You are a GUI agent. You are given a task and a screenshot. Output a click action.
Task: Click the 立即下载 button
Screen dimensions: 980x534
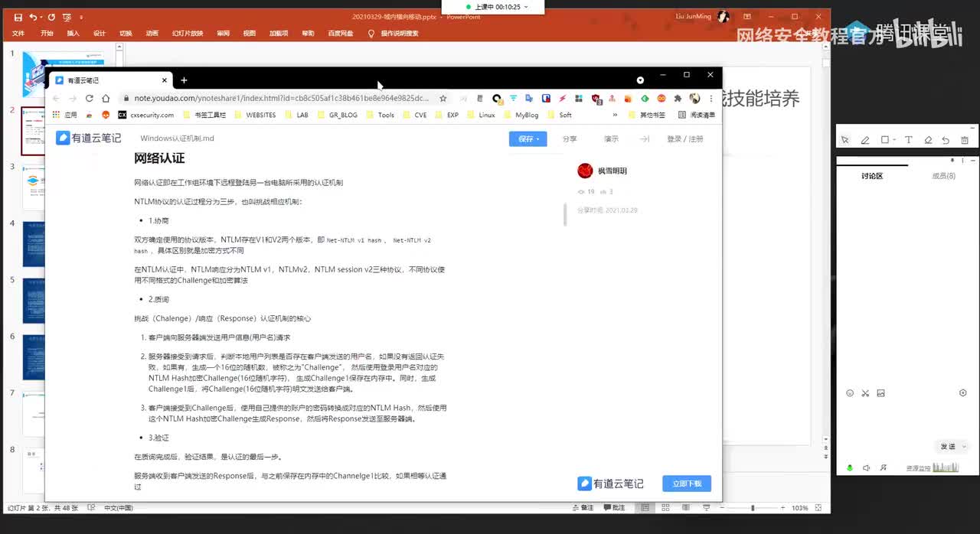coord(687,484)
